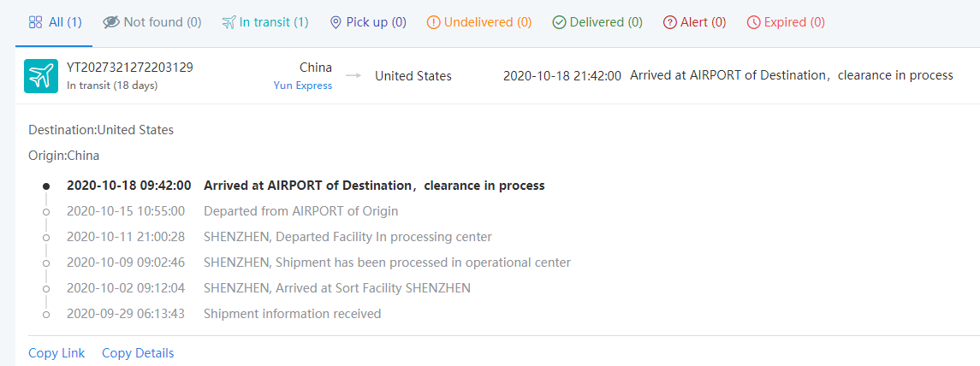The height and width of the screenshot is (366, 980).
Task: Click the eye icon for Not found
Action: tap(111, 22)
